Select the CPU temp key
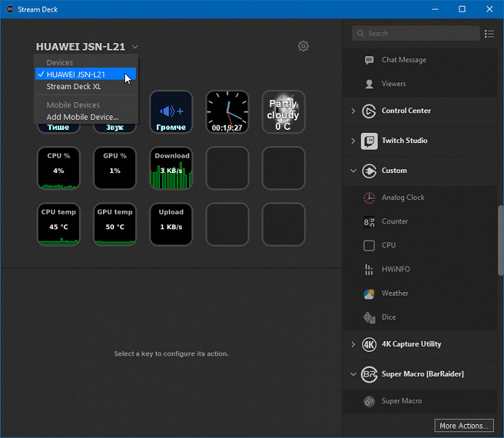The width and height of the screenshot is (504, 438). click(58, 224)
